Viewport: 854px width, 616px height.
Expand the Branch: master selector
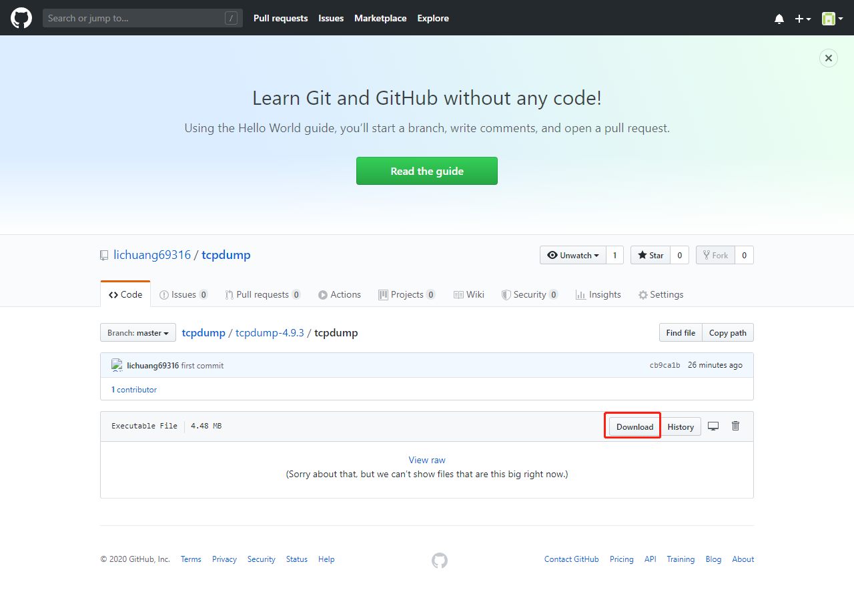(x=138, y=332)
